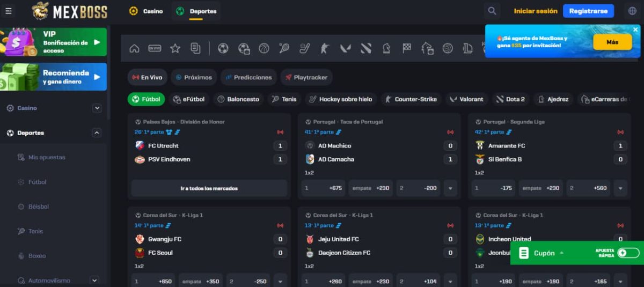The height and width of the screenshot is (287, 644).
Task: Switch to the Casino header tab
Action: (147, 11)
